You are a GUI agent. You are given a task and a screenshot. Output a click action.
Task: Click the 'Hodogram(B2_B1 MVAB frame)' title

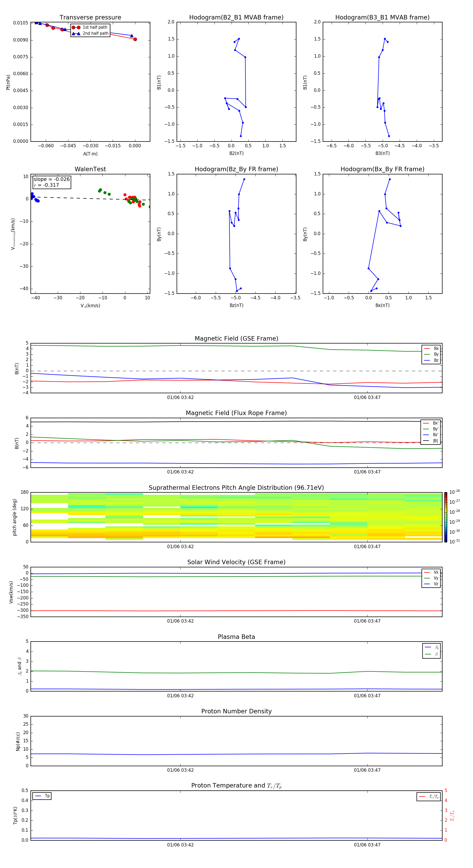click(x=236, y=18)
